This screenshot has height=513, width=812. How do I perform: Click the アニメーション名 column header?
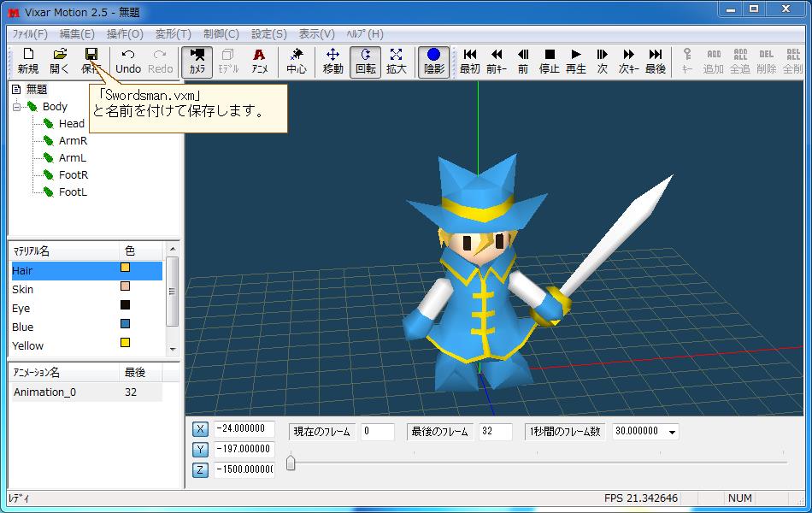(x=64, y=373)
